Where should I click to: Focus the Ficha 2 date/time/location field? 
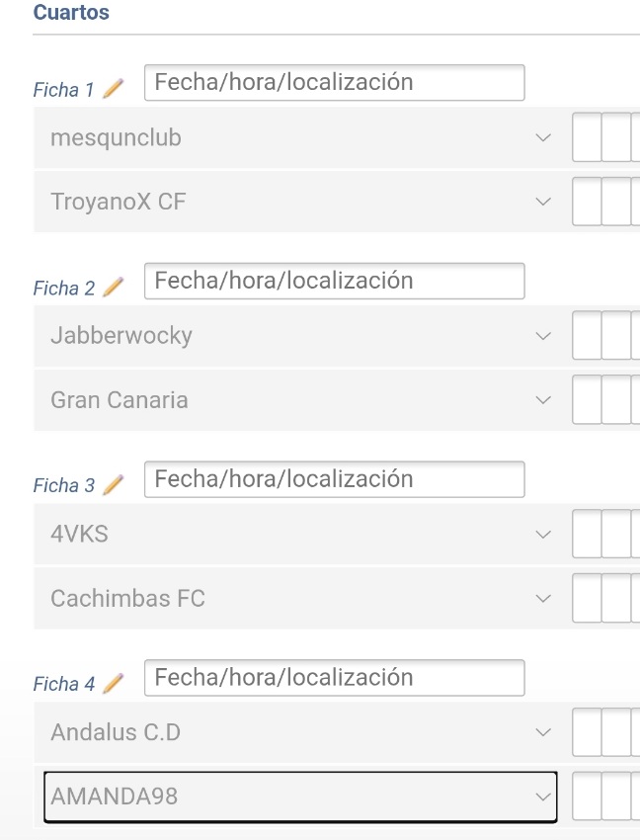pos(334,281)
